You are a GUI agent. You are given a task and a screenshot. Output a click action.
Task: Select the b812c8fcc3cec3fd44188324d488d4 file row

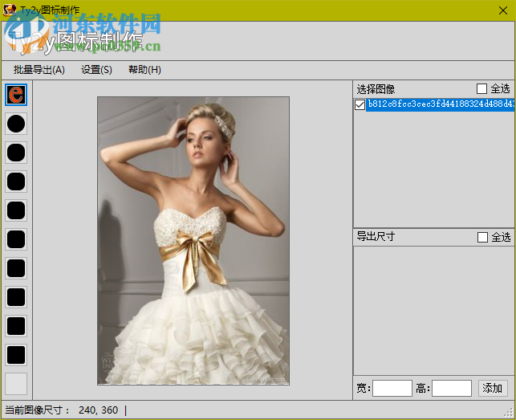click(x=441, y=104)
